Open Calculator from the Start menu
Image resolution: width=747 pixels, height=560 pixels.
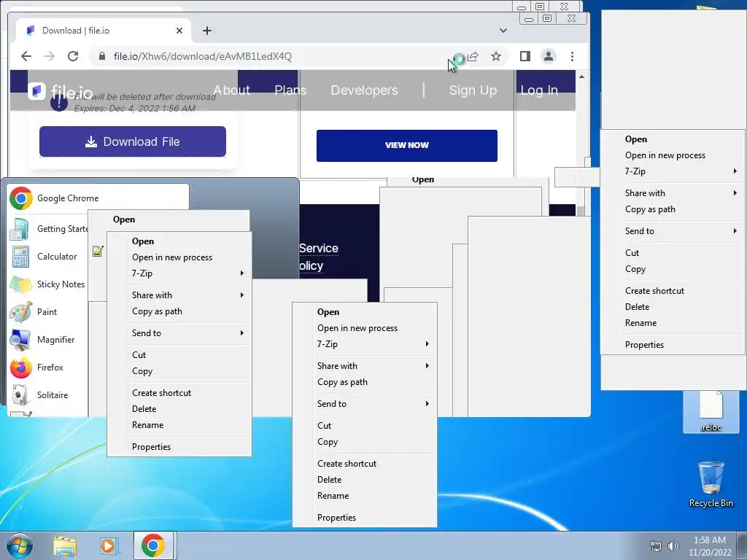48,257
